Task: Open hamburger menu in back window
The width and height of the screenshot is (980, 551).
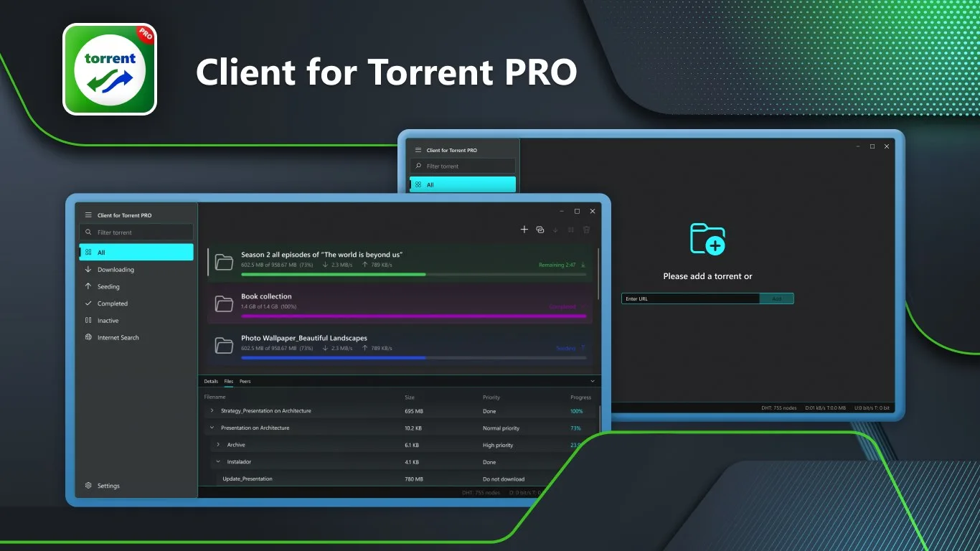Action: click(x=418, y=150)
